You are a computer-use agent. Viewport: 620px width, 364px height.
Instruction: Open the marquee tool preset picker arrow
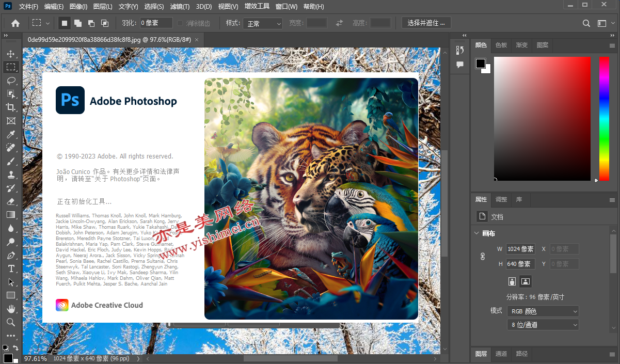[x=48, y=23]
